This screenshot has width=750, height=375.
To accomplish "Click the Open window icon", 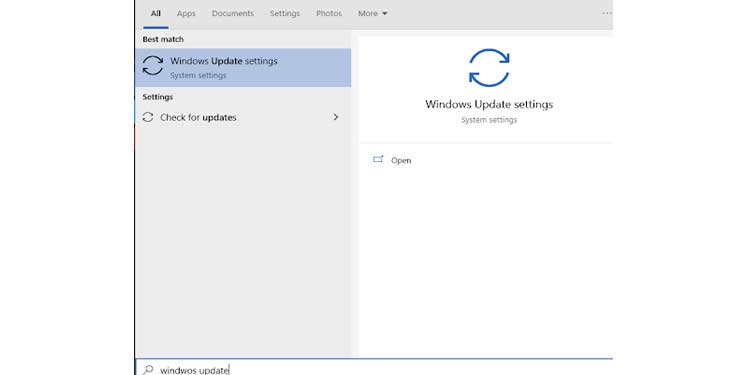I will tap(378, 159).
